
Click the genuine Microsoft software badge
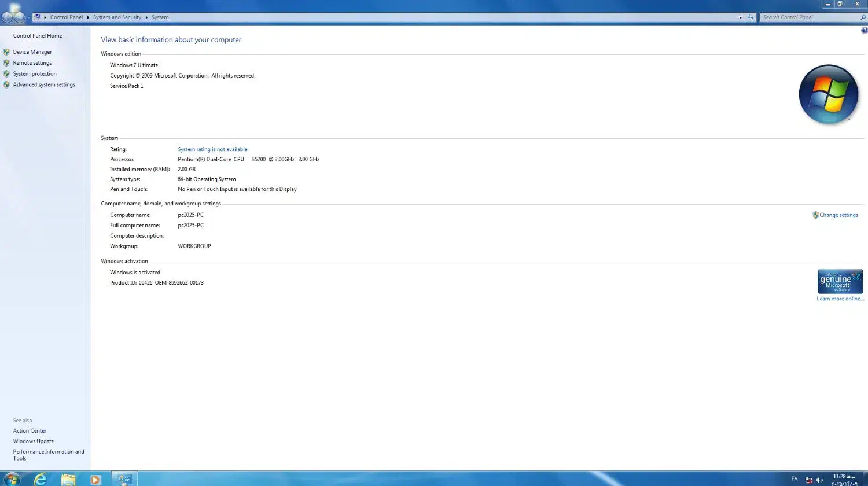[840, 281]
